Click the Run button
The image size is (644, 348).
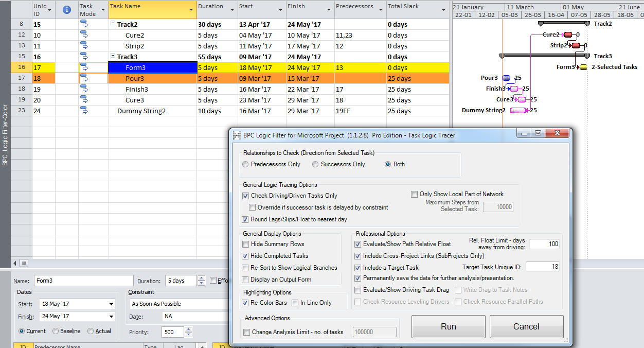pyautogui.click(x=449, y=326)
